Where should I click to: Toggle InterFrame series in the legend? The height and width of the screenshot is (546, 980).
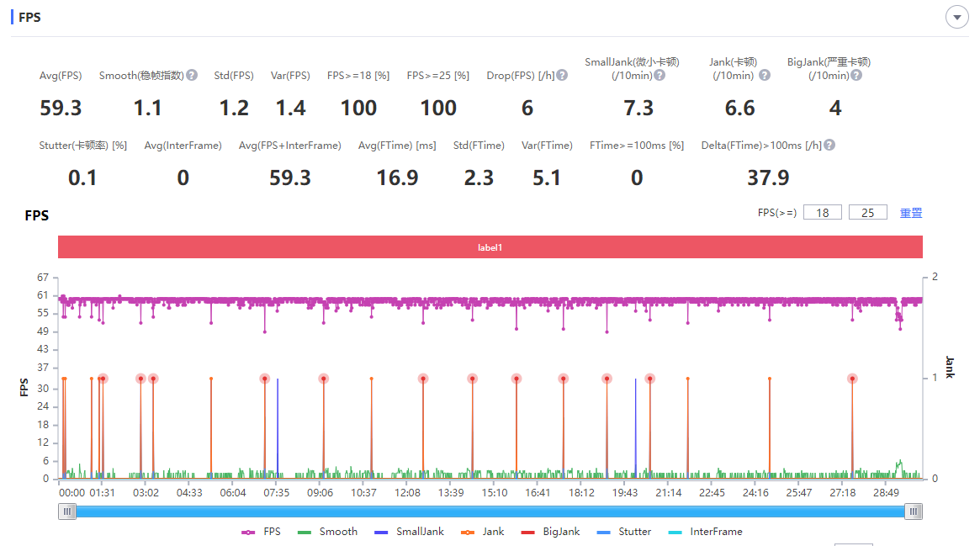(706, 532)
